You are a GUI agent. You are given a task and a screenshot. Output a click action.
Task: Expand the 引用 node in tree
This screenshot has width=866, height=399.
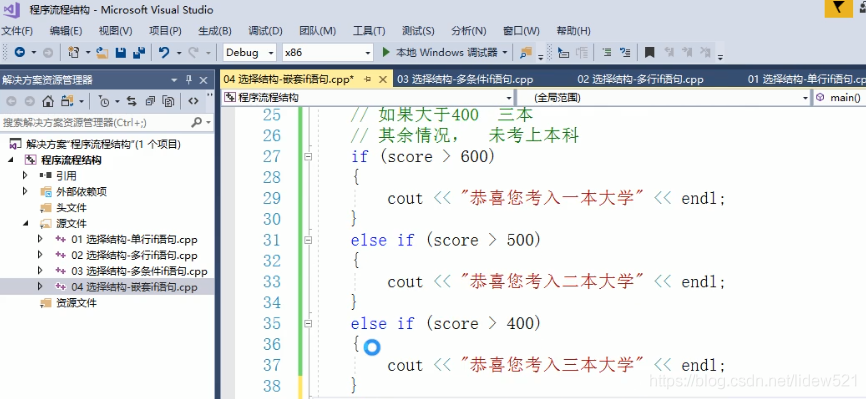(25, 175)
